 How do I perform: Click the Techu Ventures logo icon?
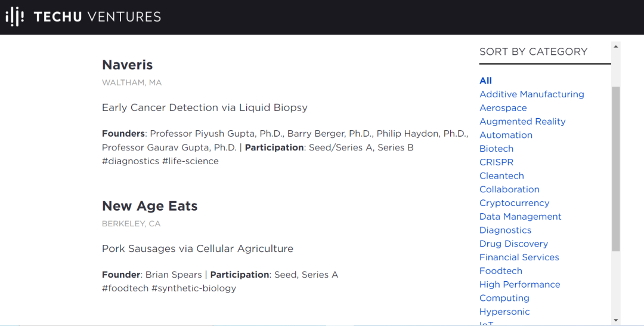click(x=15, y=17)
